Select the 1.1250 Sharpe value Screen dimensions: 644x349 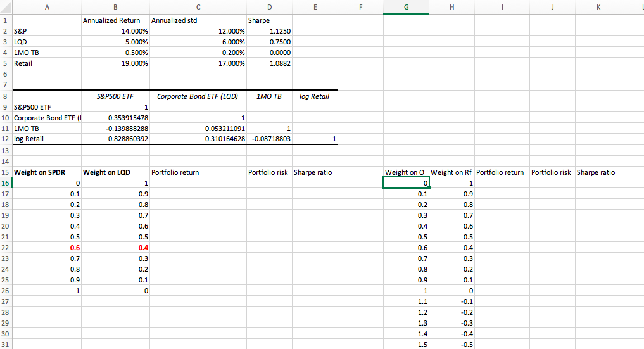tap(269, 31)
